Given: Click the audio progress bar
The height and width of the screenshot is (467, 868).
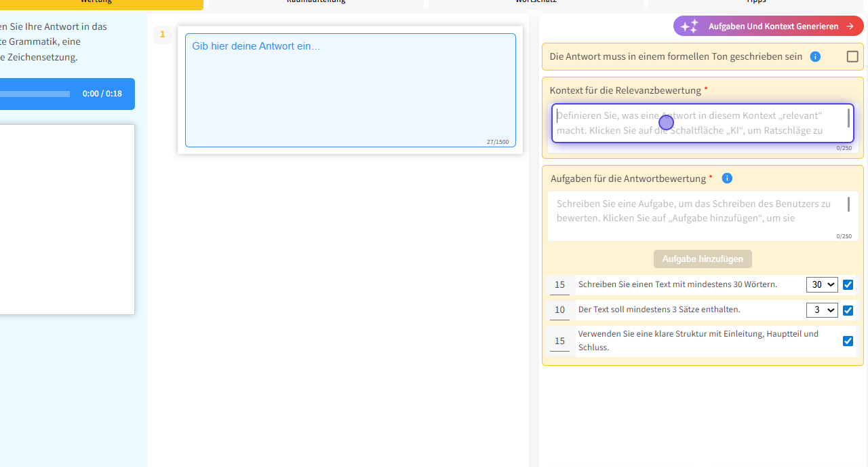Looking at the screenshot, I should coord(34,94).
